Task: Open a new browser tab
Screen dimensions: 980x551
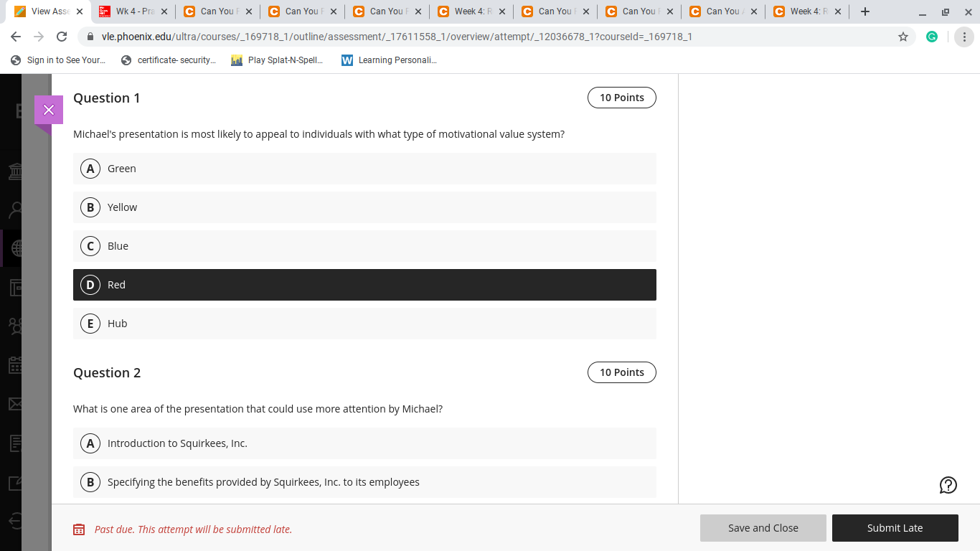Action: [x=865, y=11]
